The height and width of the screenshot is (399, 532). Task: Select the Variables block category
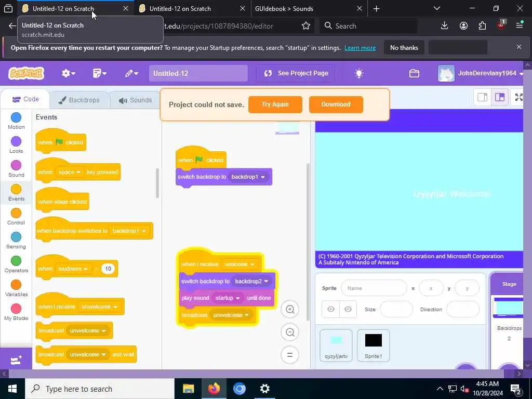click(16, 288)
